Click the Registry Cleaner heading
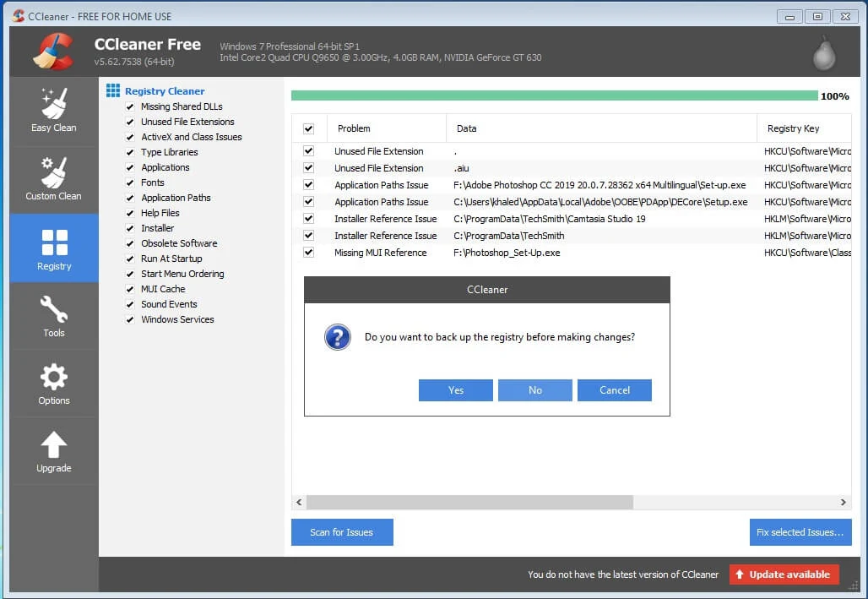This screenshot has height=599, width=868. [165, 91]
